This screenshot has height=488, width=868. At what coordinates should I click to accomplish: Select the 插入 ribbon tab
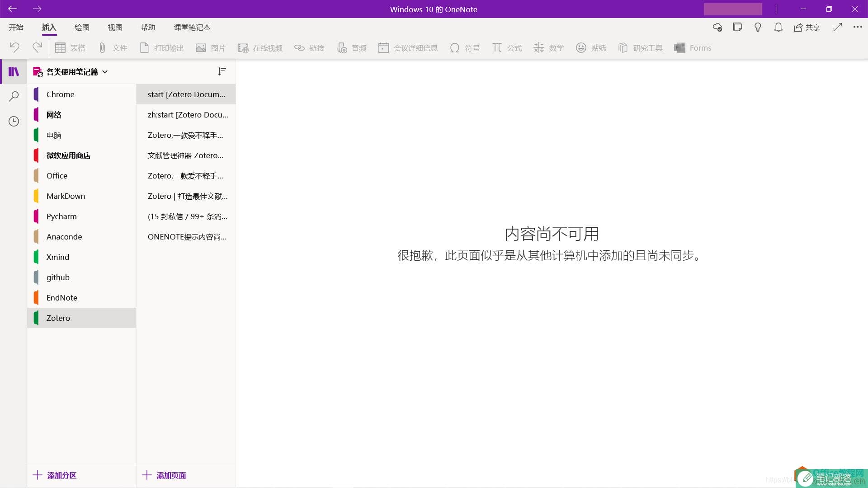point(49,27)
